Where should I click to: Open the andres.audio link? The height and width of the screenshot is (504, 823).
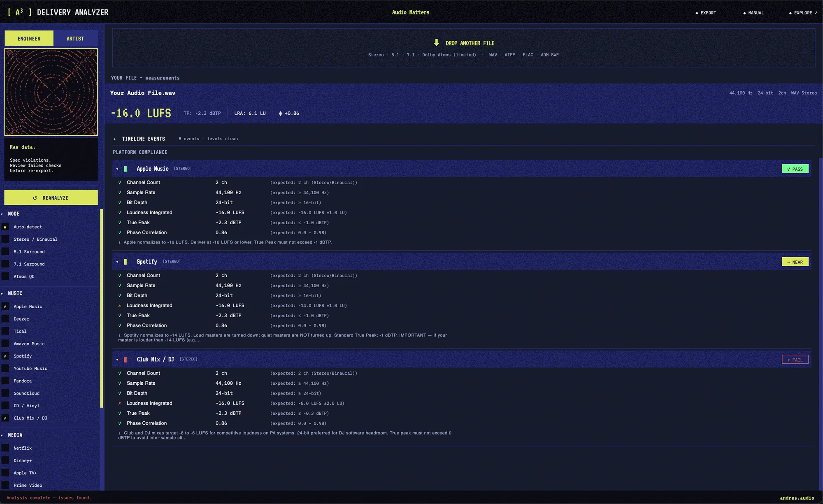tap(797, 498)
